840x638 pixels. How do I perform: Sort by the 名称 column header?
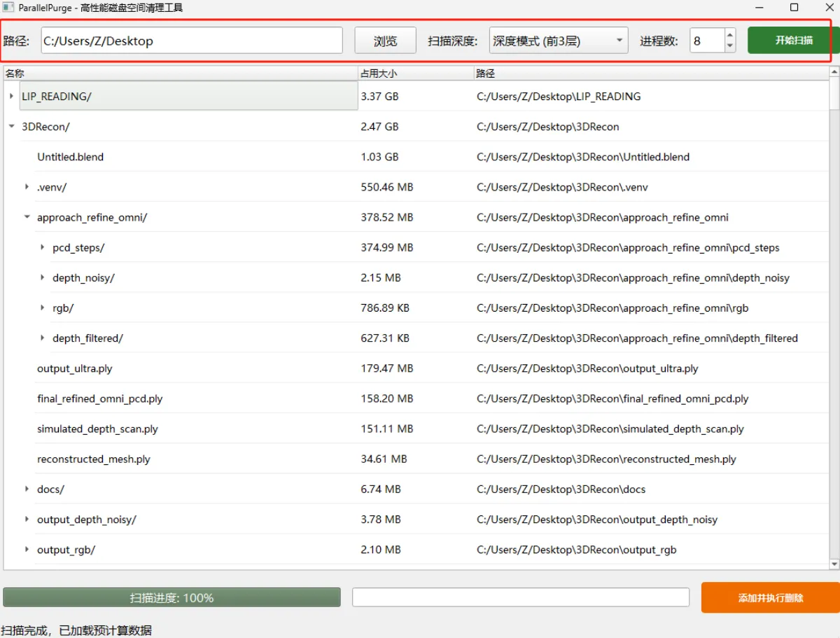181,73
